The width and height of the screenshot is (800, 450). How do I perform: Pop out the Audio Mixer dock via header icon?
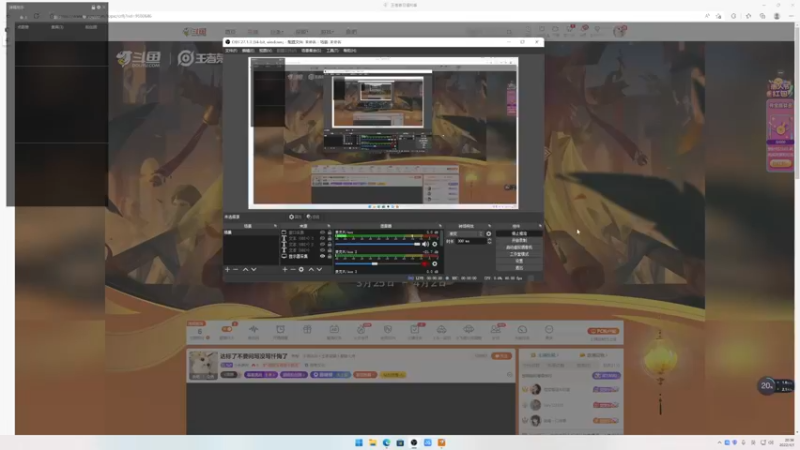point(440,226)
